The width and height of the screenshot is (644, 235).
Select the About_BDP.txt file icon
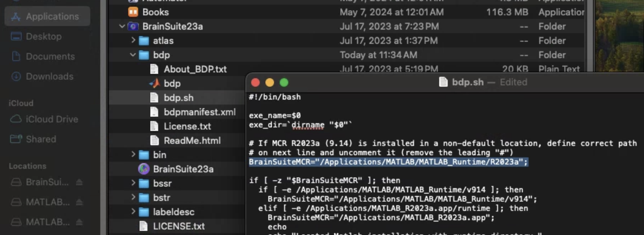point(154,69)
